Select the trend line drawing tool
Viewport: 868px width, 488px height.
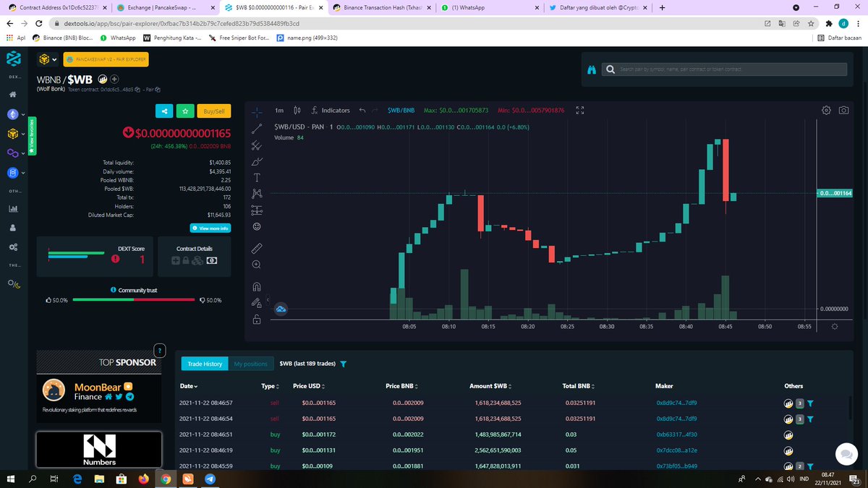coord(257,129)
